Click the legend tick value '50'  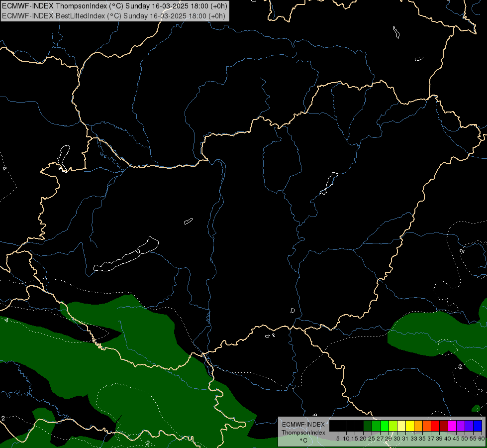[465, 439]
